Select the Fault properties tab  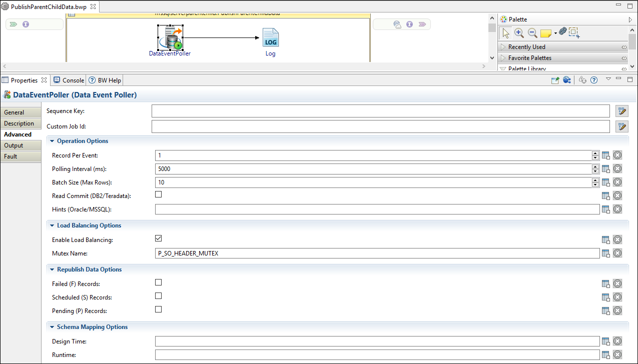[21, 156]
